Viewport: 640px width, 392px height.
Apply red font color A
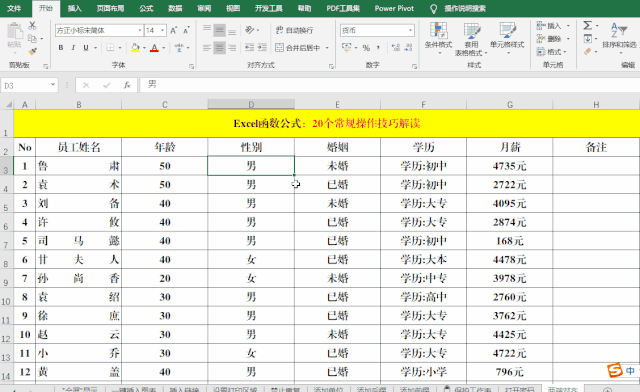tap(154, 48)
